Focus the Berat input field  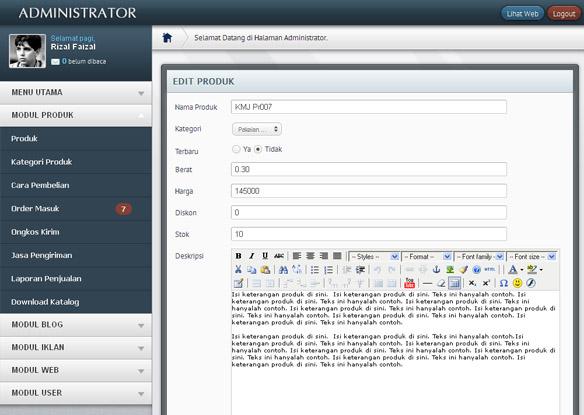[369, 170]
